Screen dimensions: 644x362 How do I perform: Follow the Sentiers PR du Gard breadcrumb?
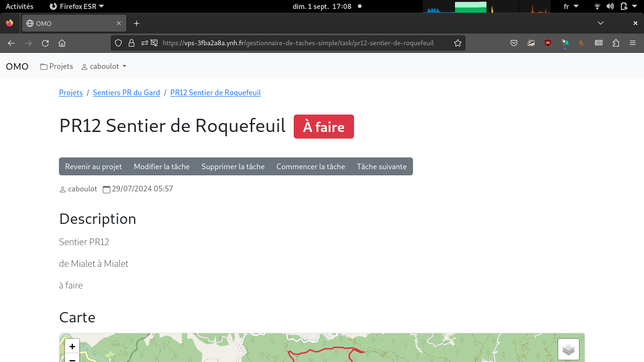tap(126, 93)
